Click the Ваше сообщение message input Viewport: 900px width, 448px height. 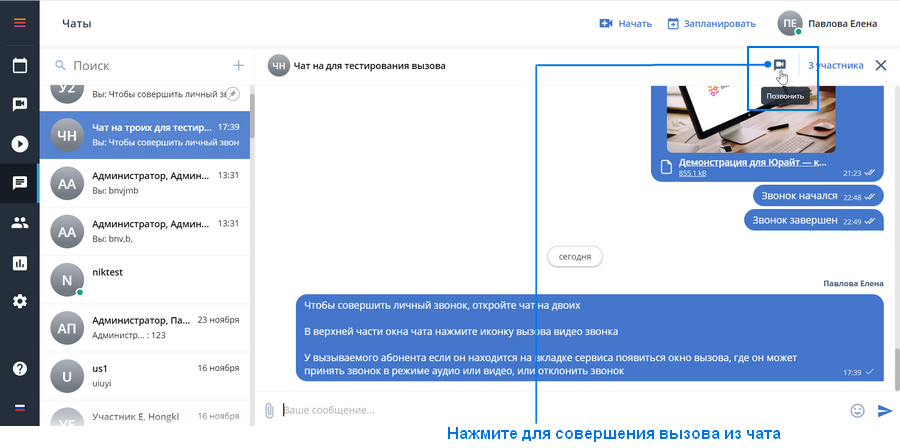click(x=562, y=410)
